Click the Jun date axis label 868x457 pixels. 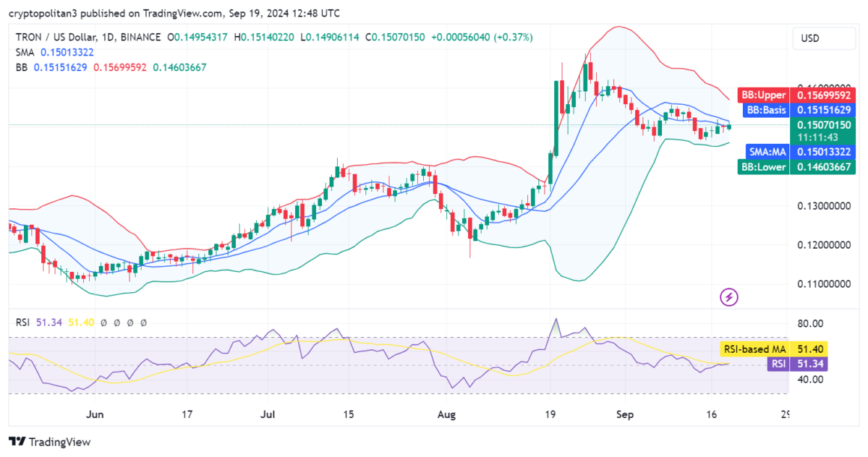tap(95, 415)
